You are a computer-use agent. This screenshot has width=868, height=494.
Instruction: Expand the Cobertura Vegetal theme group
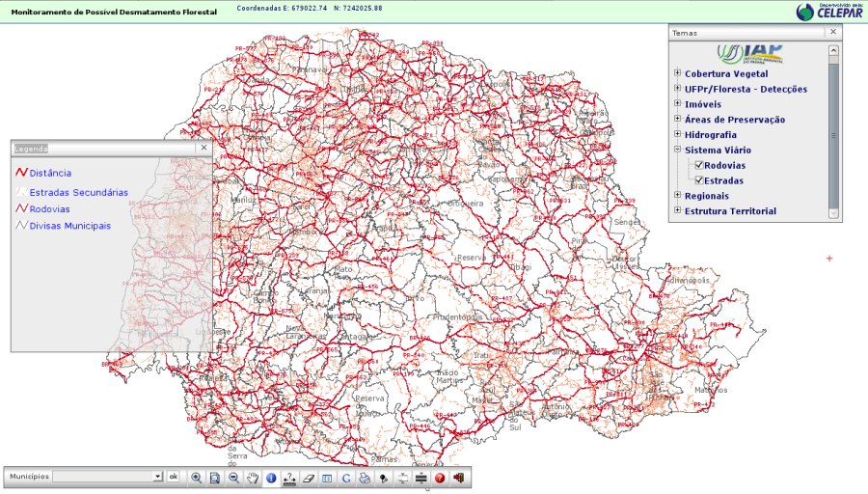[677, 73]
